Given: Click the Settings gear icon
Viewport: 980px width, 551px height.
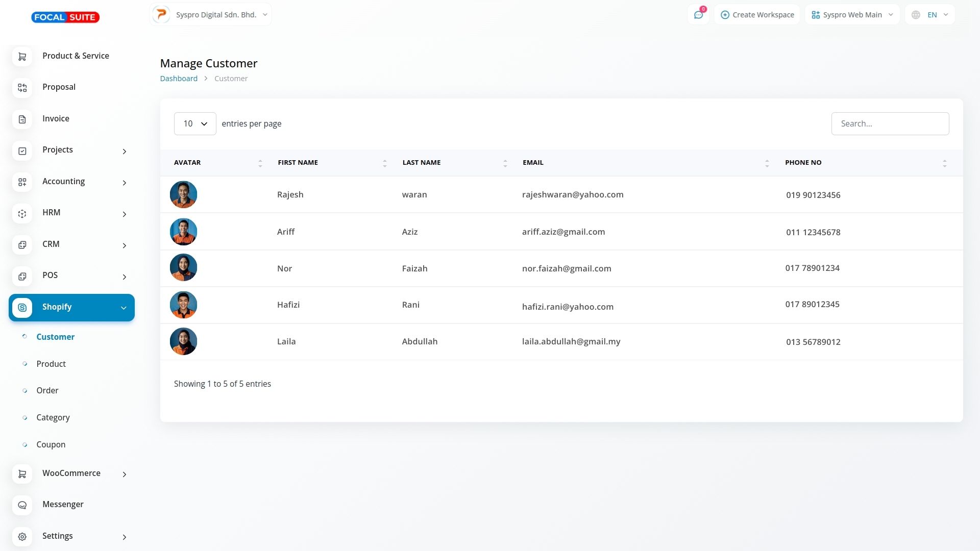Looking at the screenshot, I should pyautogui.click(x=22, y=537).
